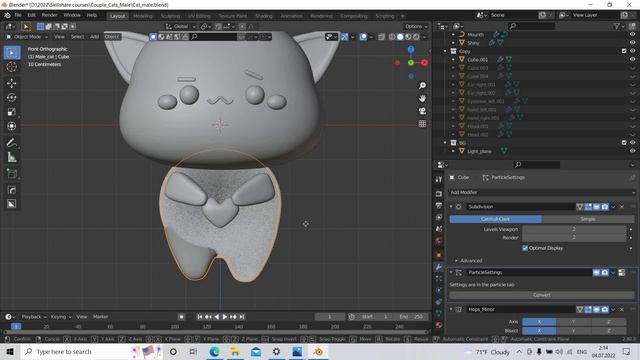The image size is (640, 360).
Task: Click the outliner filter funnel icon
Action: [x=617, y=26]
